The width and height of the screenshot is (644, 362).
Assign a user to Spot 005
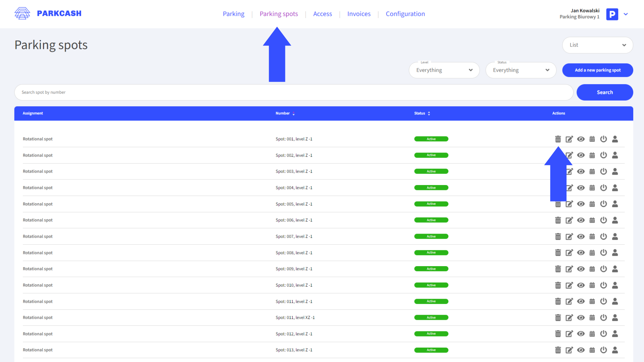coord(615,204)
